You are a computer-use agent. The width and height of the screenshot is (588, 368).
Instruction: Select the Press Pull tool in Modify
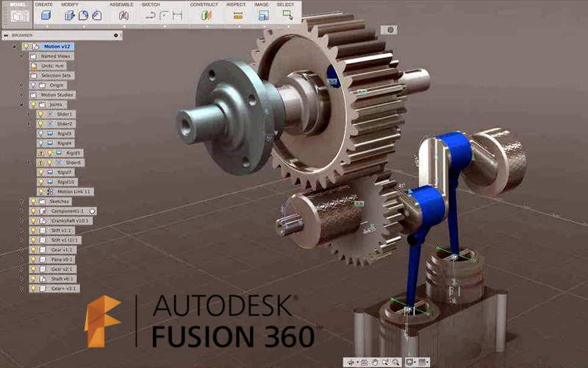coord(70,15)
